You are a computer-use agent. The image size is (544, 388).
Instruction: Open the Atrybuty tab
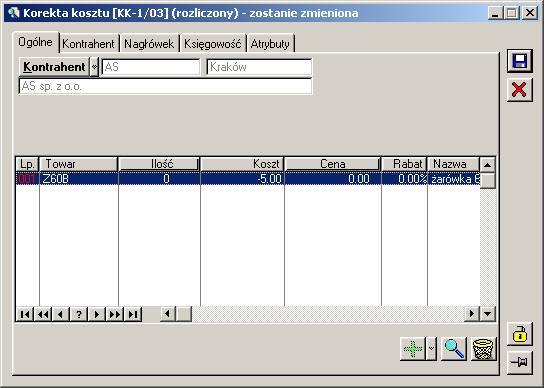point(270,44)
